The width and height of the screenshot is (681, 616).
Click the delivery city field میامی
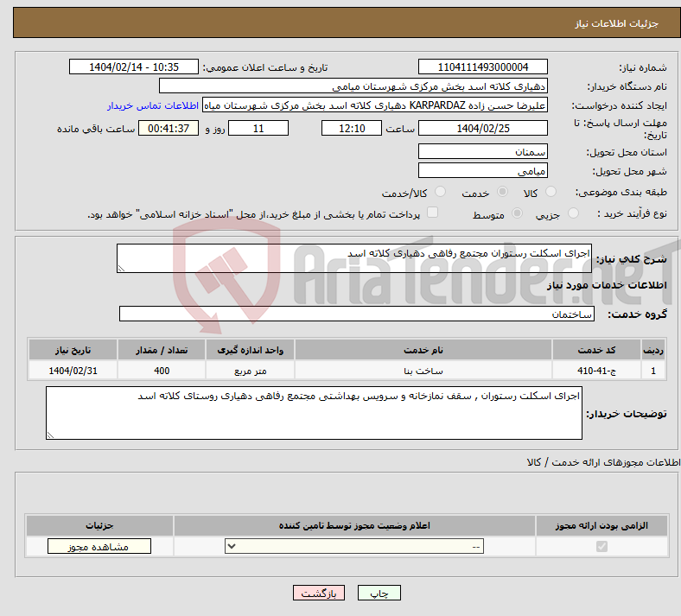482,170
